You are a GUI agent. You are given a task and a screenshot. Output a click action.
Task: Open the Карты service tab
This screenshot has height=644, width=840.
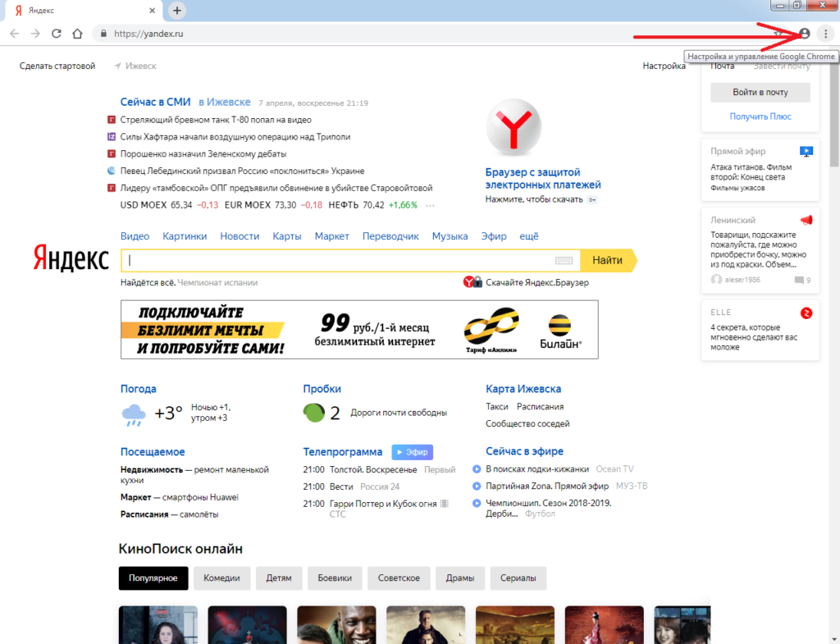point(286,236)
